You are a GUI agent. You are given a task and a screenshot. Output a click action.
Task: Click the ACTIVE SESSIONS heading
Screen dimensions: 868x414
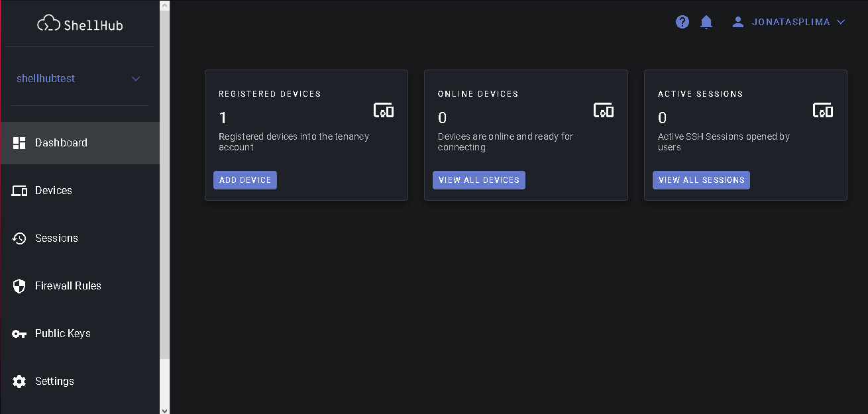[700, 94]
